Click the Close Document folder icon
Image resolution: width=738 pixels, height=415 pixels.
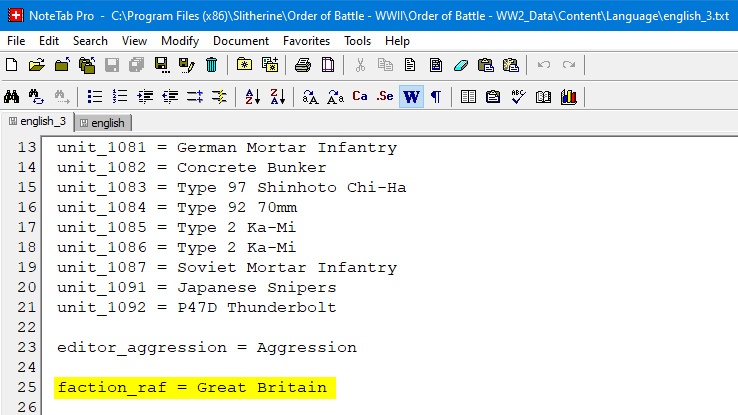(x=62, y=65)
